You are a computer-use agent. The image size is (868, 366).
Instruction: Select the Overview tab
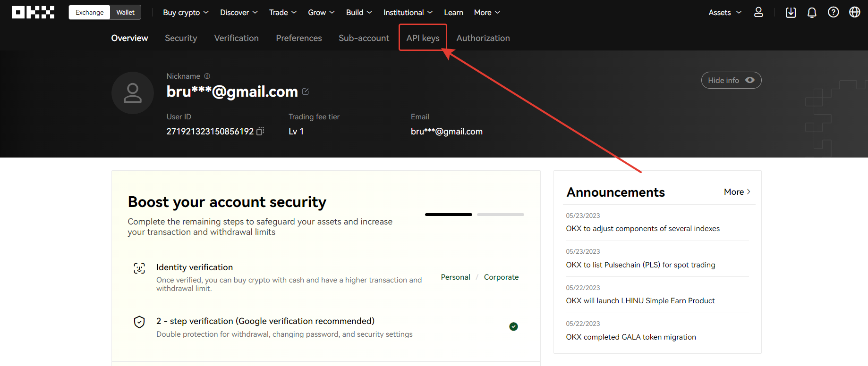pyautogui.click(x=129, y=38)
